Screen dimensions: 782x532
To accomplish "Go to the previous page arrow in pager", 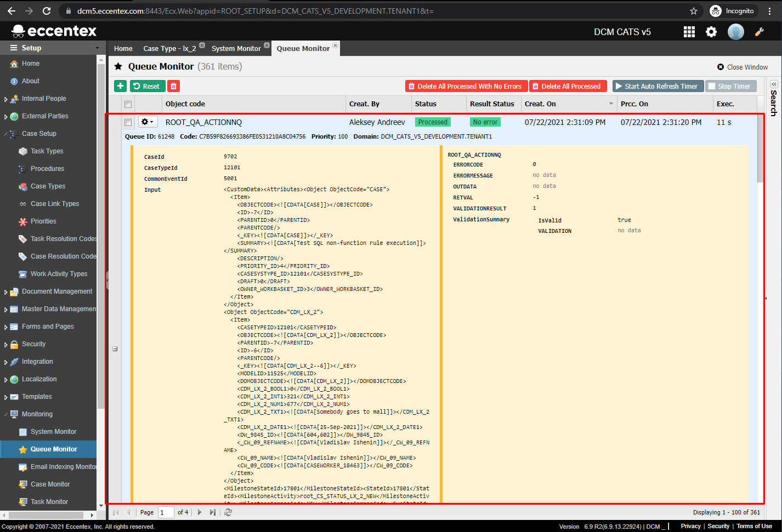I will pos(129,512).
